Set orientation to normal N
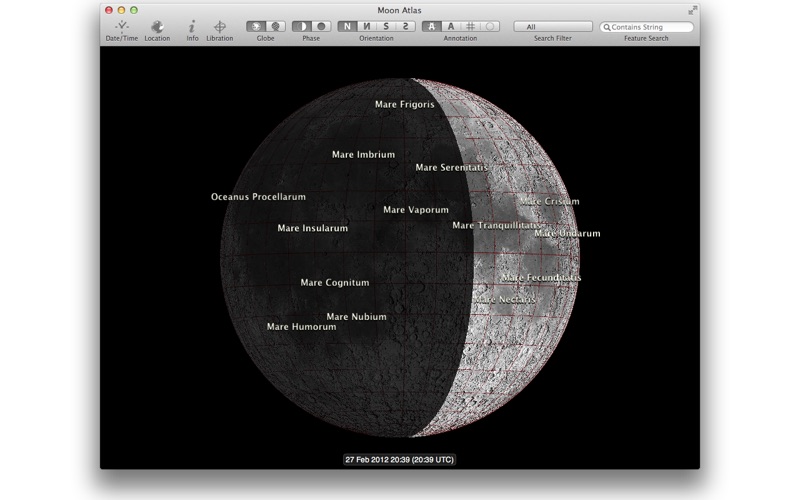The height and width of the screenshot is (500, 800). point(347,26)
